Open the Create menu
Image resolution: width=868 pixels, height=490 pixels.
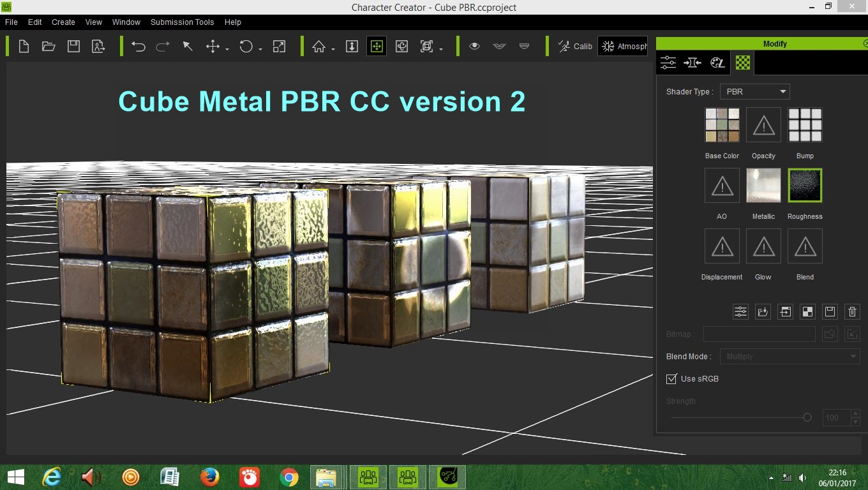point(63,22)
